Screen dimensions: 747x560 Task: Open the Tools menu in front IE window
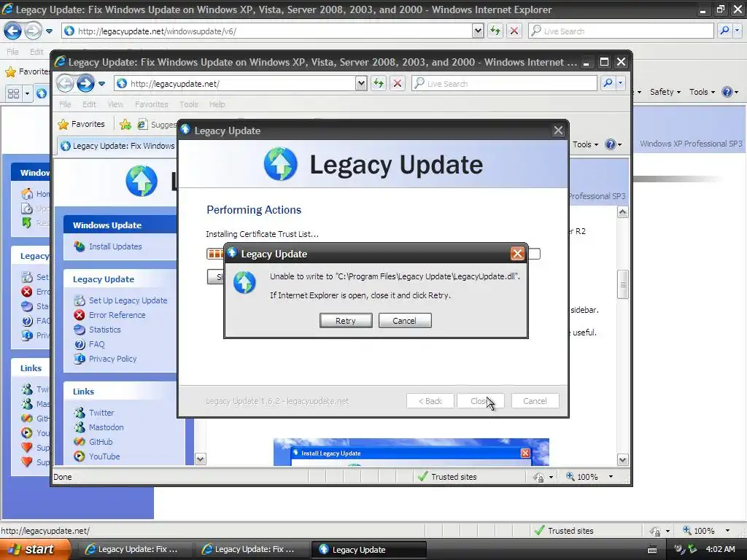(189, 104)
